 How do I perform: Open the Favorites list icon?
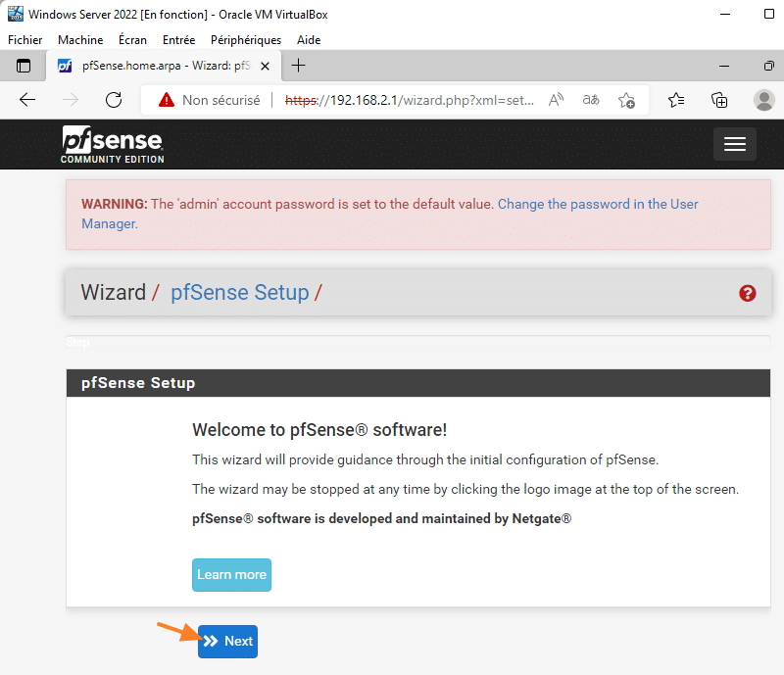point(676,100)
